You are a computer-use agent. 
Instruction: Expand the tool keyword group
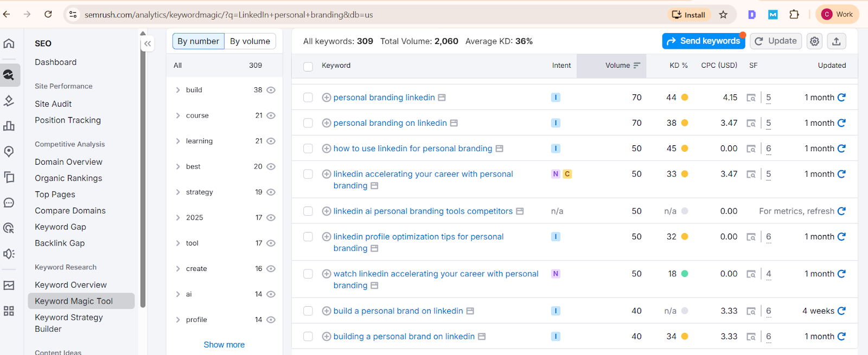178,243
